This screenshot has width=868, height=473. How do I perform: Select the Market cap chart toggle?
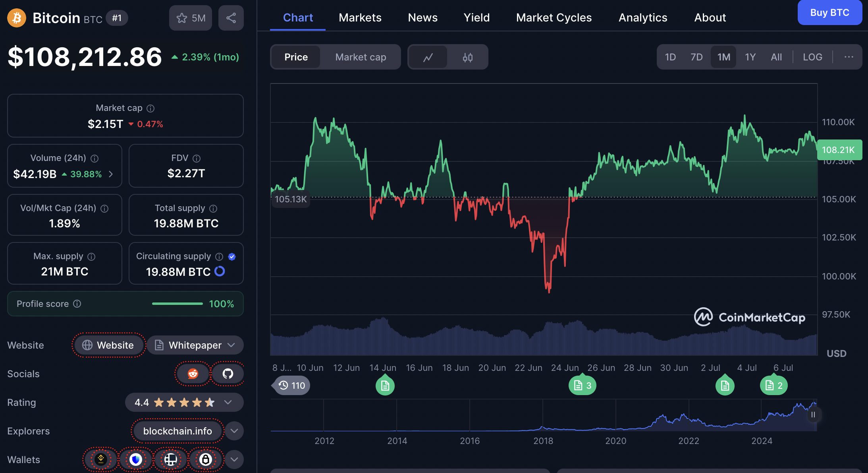[x=361, y=57]
